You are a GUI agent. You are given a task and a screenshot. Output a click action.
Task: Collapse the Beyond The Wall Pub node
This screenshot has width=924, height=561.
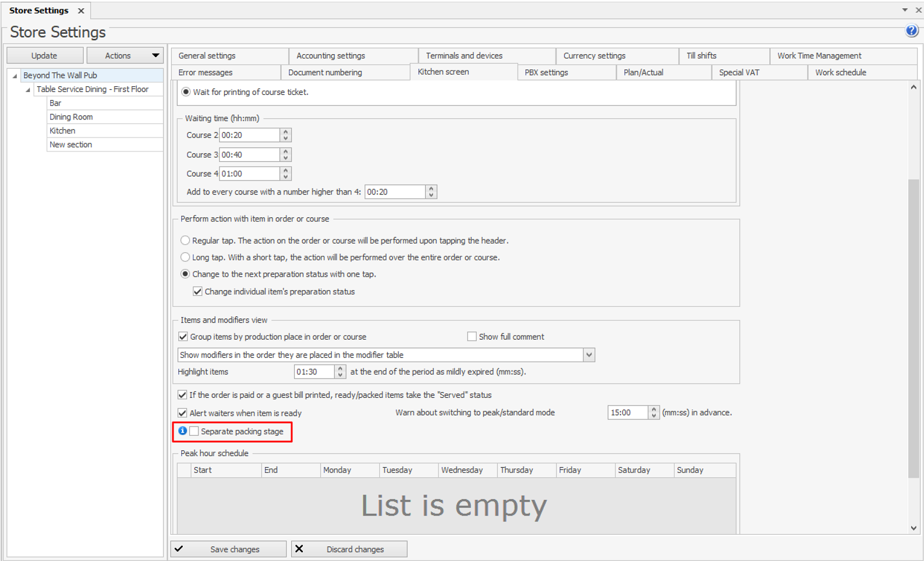coord(15,76)
